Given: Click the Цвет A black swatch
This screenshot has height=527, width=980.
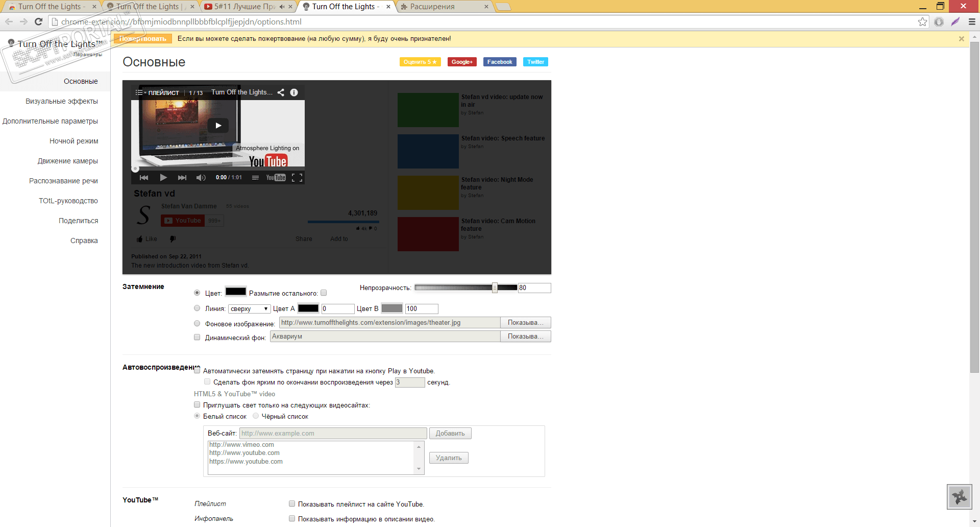Looking at the screenshot, I should point(308,308).
